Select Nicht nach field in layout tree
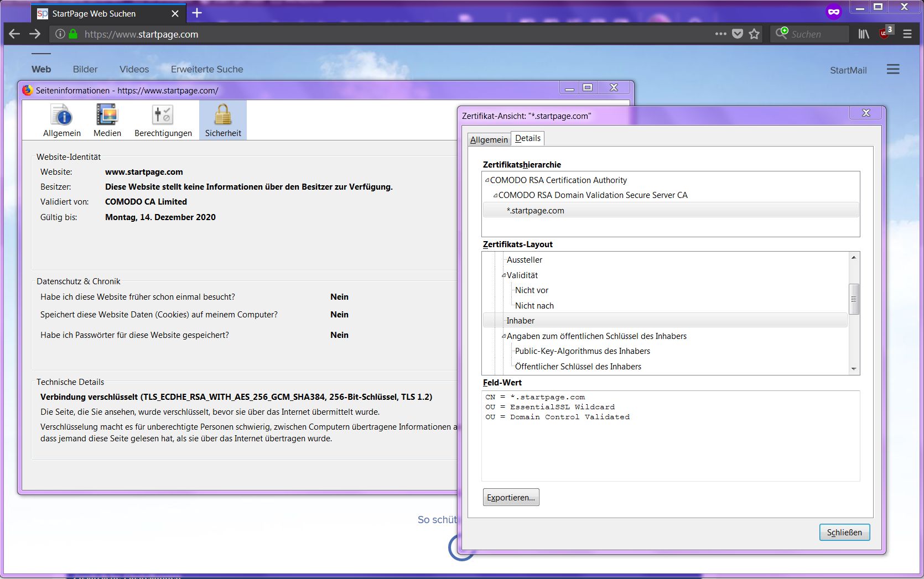 point(534,306)
